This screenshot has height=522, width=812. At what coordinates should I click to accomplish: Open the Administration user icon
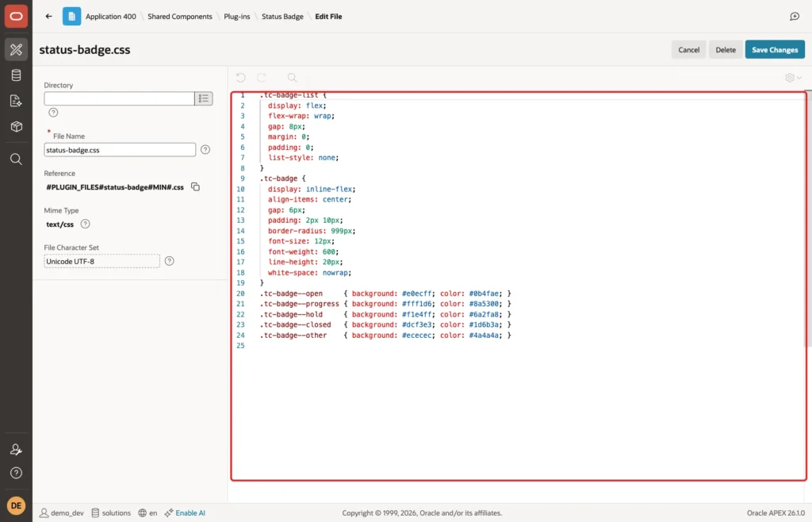tap(16, 450)
